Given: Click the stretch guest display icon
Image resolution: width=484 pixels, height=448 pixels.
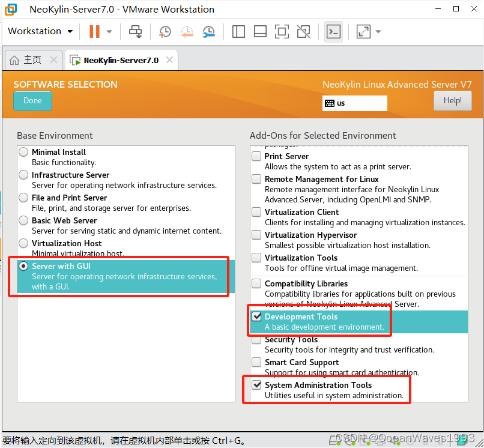Looking at the screenshot, I should 363,31.
